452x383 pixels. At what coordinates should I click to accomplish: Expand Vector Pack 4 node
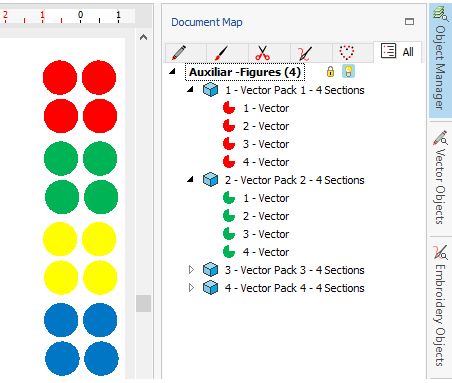tap(191, 287)
